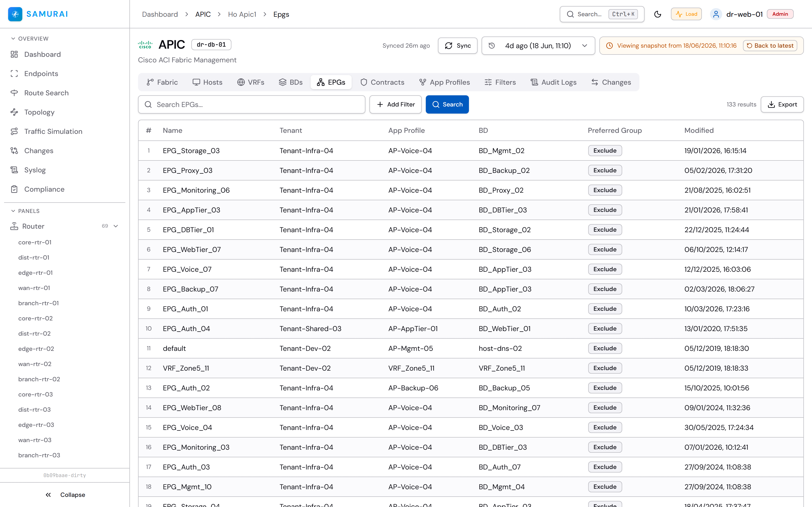Click the Compliance clipboard icon
812x507 pixels.
click(x=14, y=189)
